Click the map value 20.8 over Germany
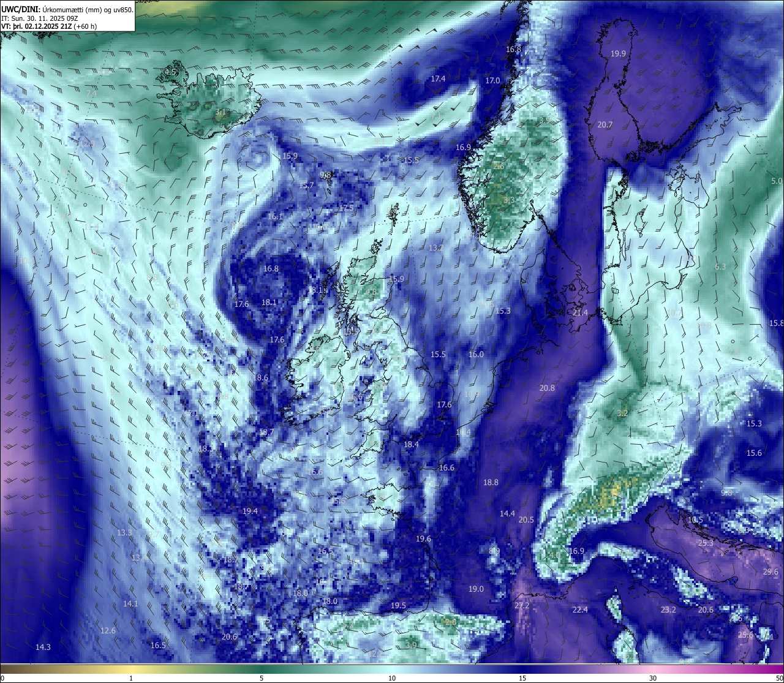 (547, 388)
